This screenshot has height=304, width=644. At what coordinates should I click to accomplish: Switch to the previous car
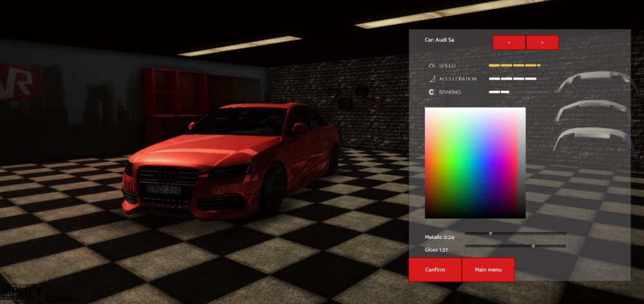point(509,43)
